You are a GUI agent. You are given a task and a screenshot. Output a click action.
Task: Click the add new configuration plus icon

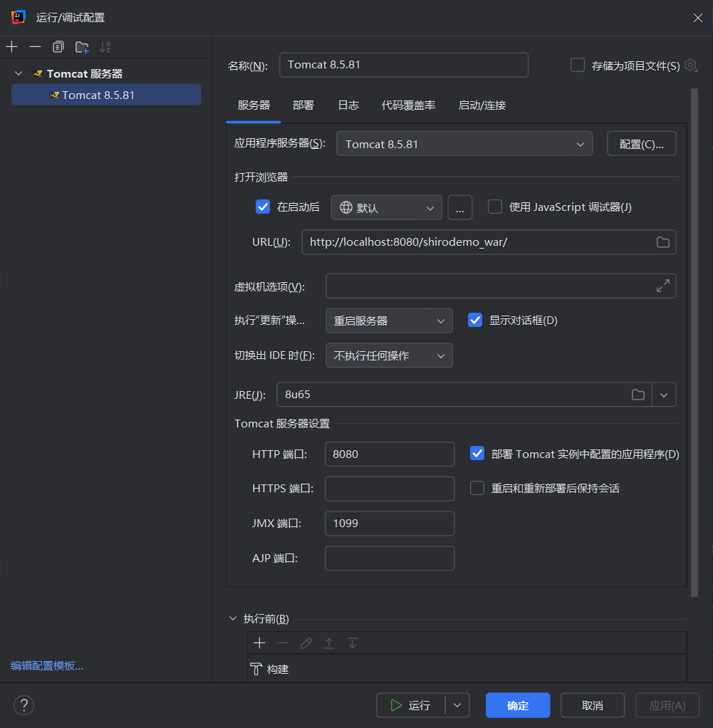pos(11,47)
